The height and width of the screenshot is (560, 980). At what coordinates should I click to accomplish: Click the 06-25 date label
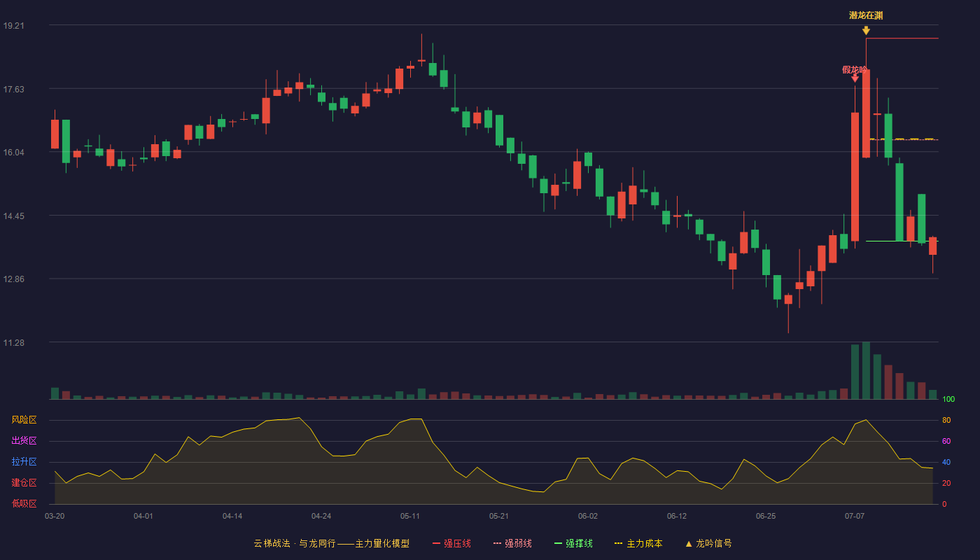766,516
